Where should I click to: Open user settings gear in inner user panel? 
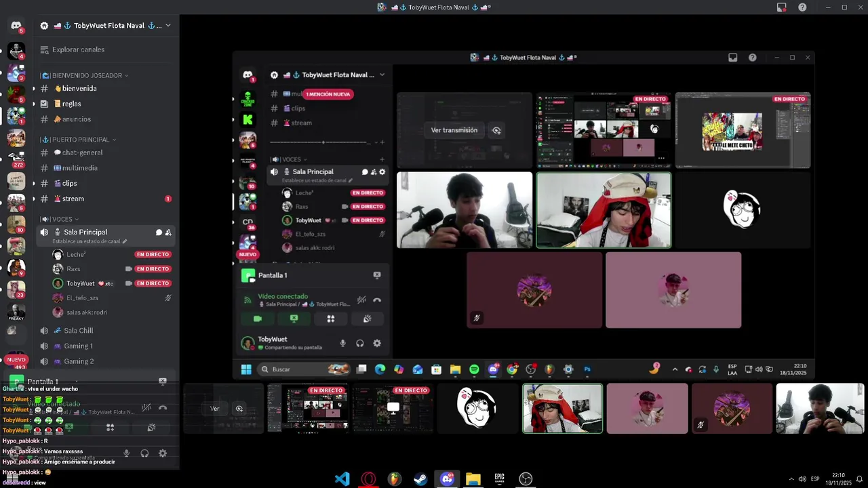pyautogui.click(x=377, y=344)
